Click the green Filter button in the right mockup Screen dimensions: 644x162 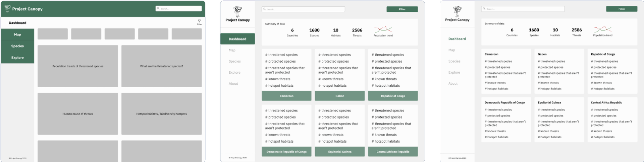tap(622, 9)
